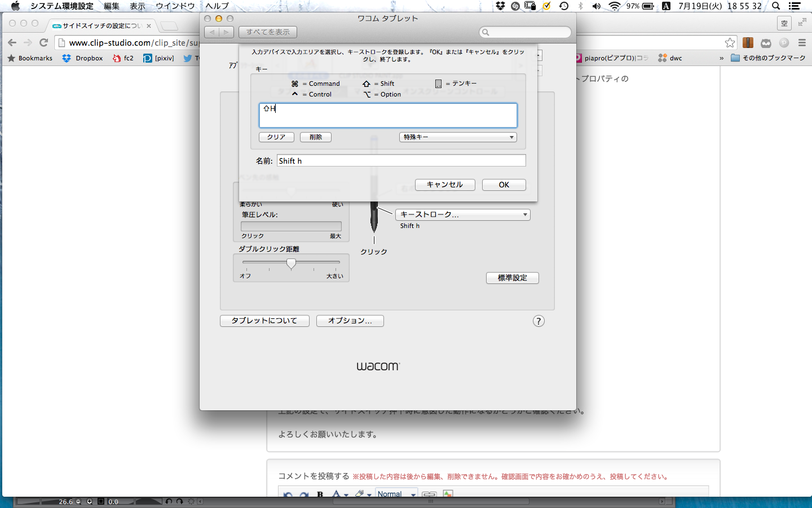
Task: Click the volume icon in menu bar
Action: pos(597,6)
